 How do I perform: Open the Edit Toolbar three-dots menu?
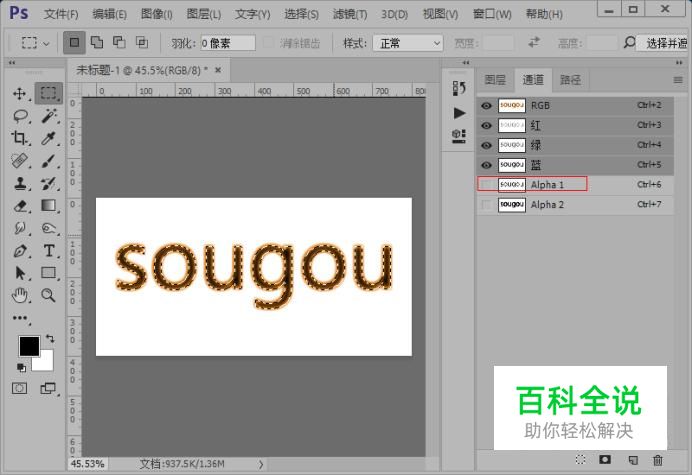pyautogui.click(x=20, y=318)
